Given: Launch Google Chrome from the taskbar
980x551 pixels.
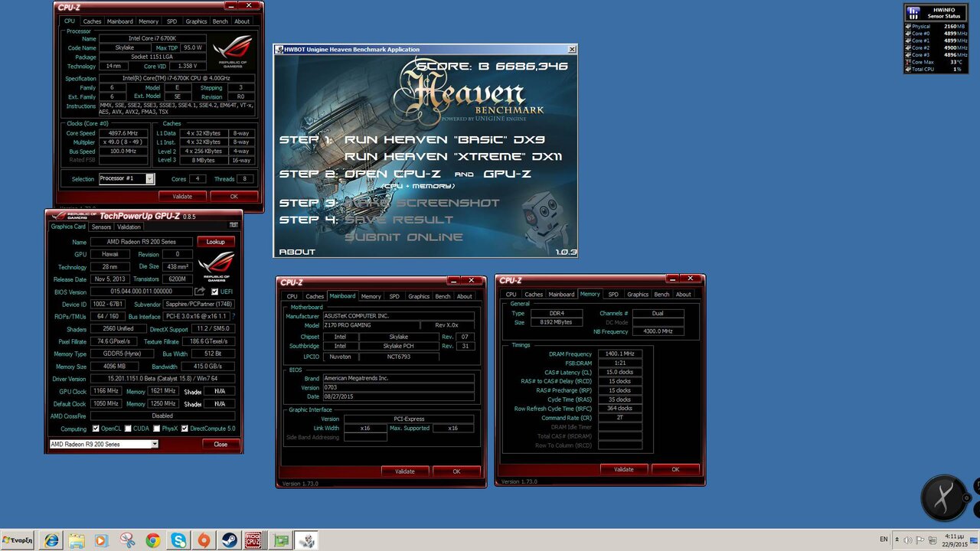Looking at the screenshot, I should [152, 540].
